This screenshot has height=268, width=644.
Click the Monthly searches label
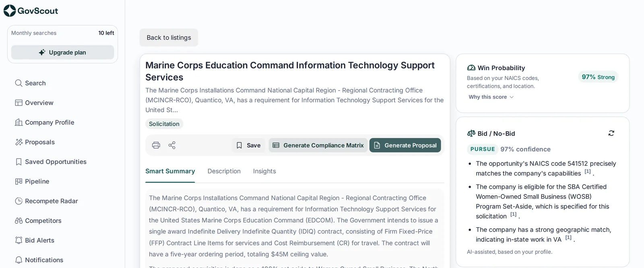click(34, 33)
